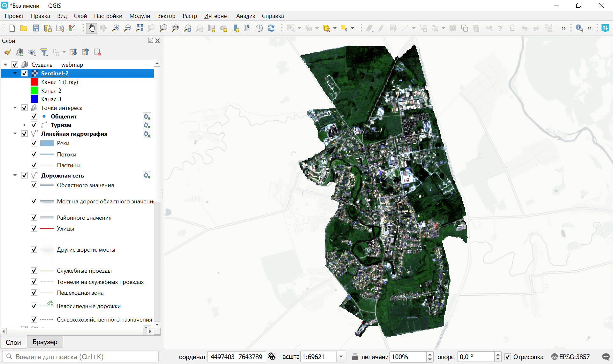This screenshot has width=613, height=364.
Task: Expand the Туризм layer tree node
Action: click(24, 125)
